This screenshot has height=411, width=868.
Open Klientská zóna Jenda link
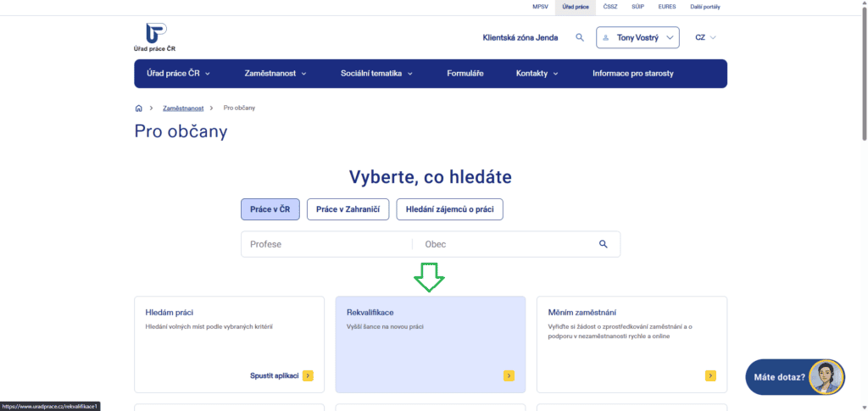(520, 37)
